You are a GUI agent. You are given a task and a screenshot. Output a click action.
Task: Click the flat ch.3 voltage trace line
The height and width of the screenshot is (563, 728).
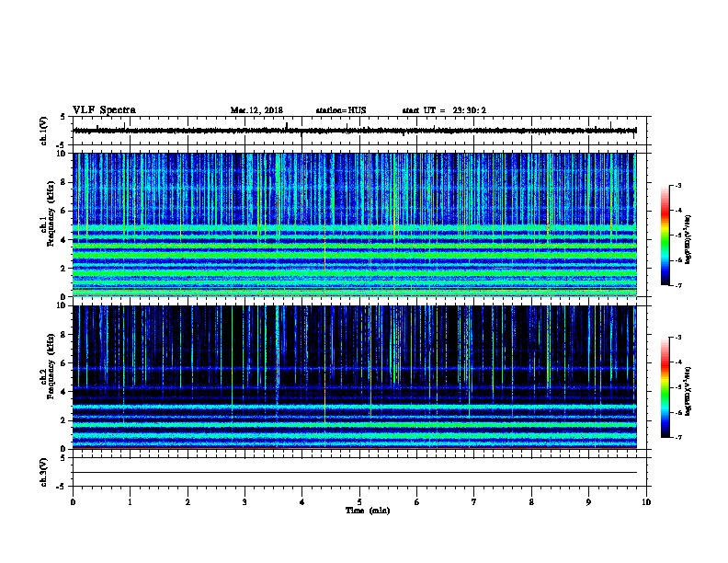pos(355,473)
